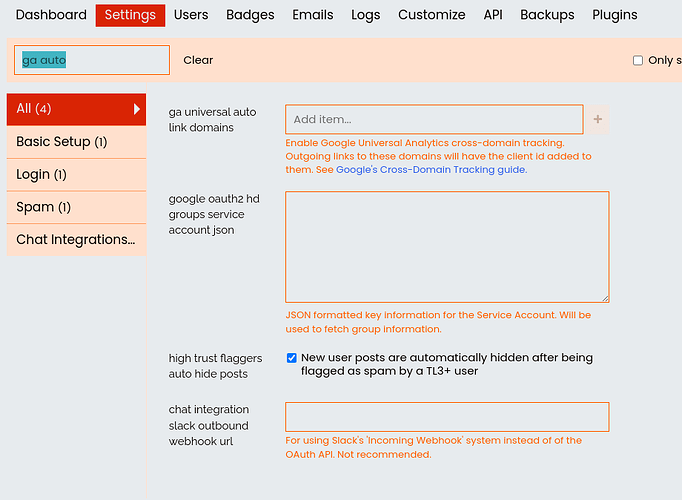Click the service account json textarea

[x=447, y=247]
